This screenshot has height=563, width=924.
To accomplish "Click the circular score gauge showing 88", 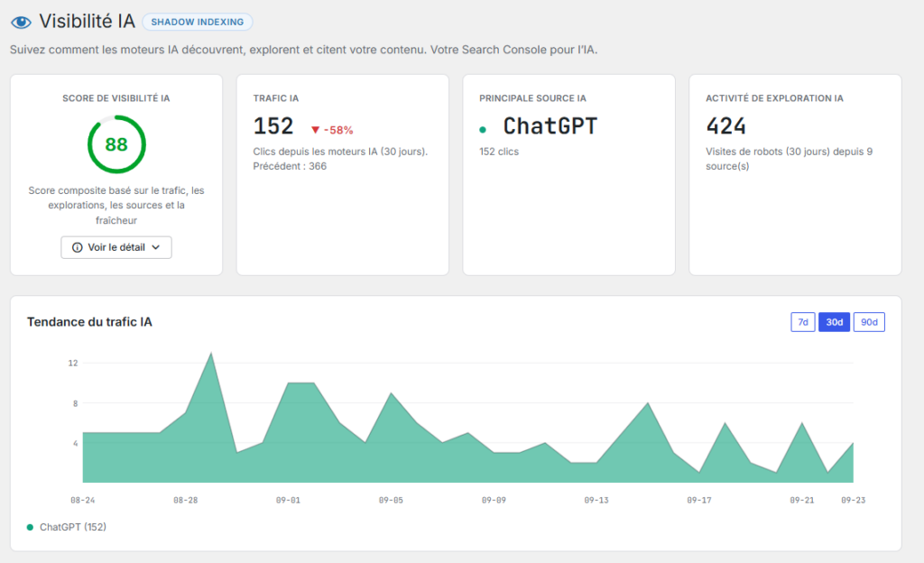I will (116, 144).
